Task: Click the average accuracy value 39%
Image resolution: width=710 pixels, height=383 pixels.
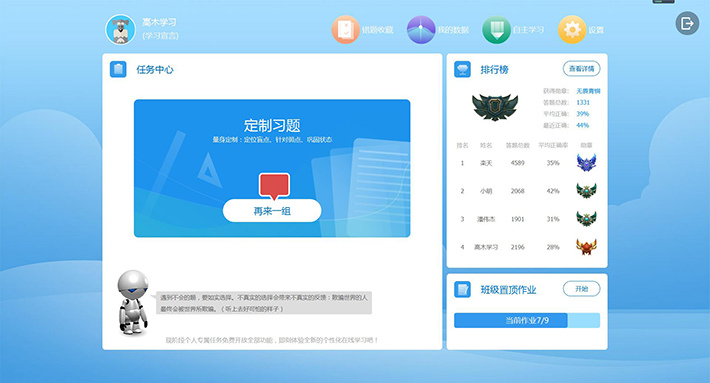Action: (x=582, y=114)
